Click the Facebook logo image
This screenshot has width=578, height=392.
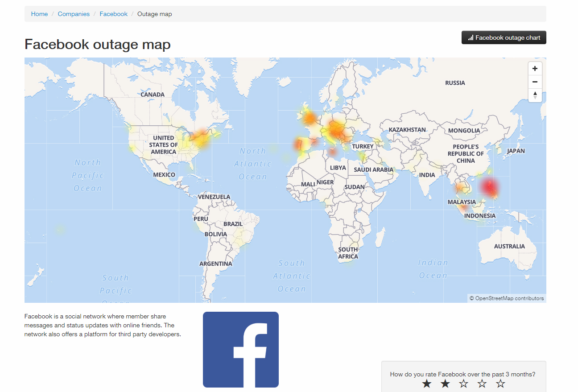pyautogui.click(x=241, y=350)
